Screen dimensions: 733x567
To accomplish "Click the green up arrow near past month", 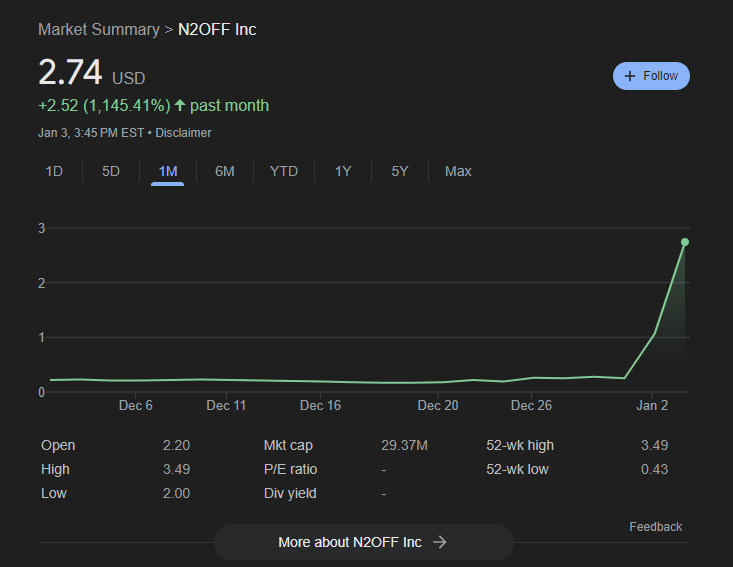I will click(180, 105).
